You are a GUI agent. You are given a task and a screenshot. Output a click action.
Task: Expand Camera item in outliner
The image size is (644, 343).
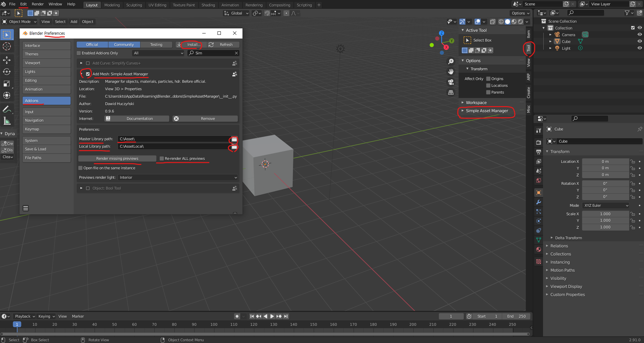pyautogui.click(x=550, y=35)
